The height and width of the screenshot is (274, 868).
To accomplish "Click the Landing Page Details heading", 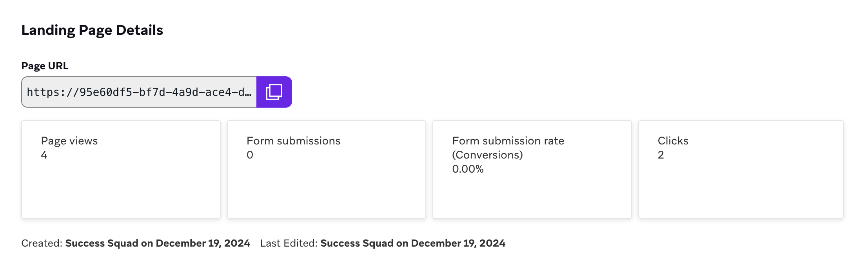I will [92, 30].
